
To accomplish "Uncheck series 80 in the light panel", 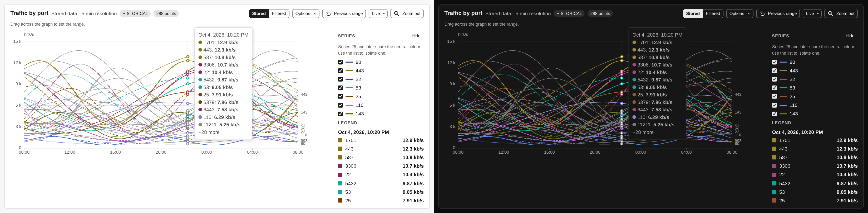I will [340, 62].
